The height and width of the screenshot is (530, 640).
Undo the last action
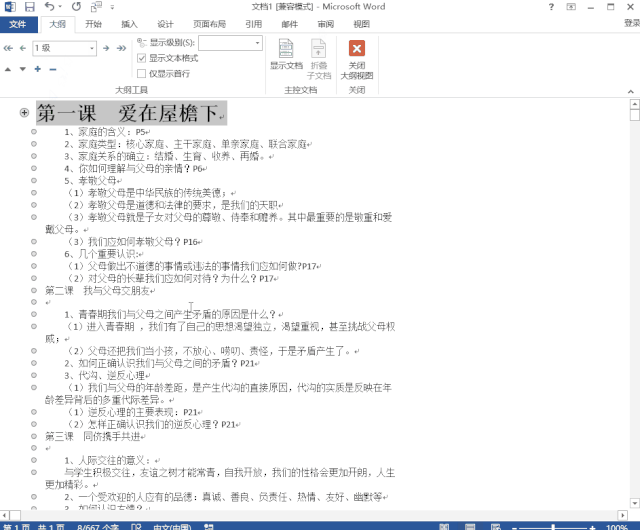tap(50, 6)
